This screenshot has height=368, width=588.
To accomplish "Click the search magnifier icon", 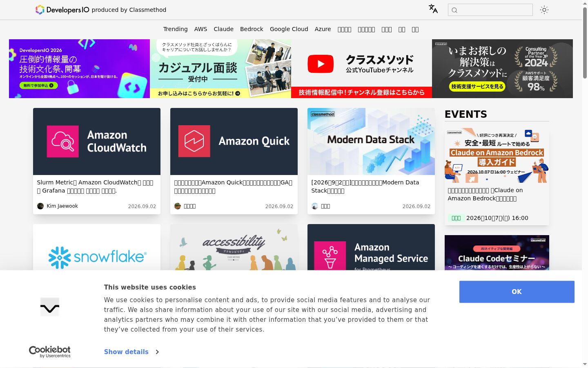I will [454, 10].
